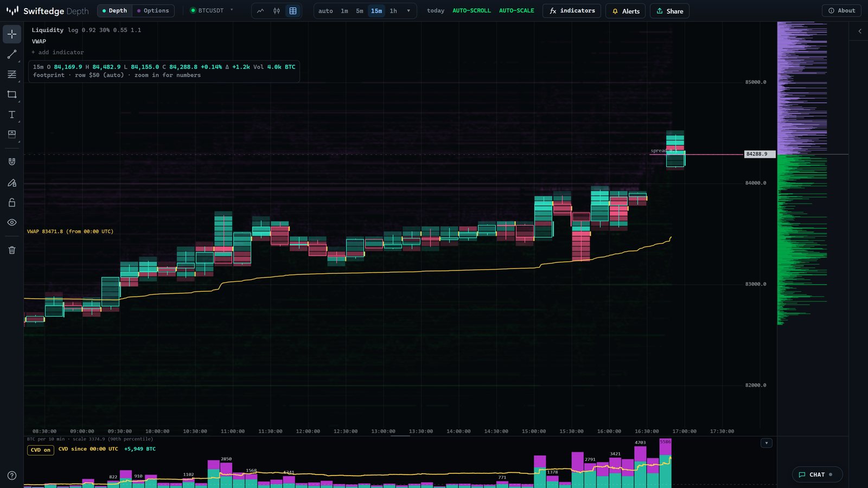The image size is (868, 488).
Task: Open the About page
Action: 841,11
